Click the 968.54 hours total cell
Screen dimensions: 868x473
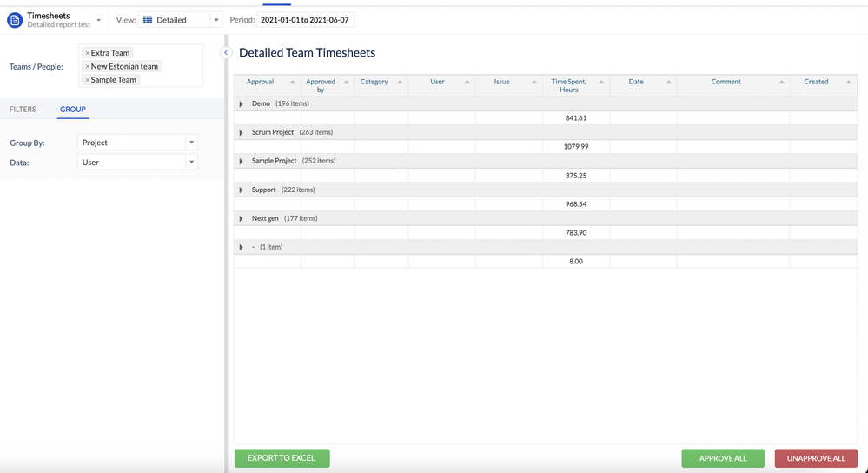coord(576,204)
